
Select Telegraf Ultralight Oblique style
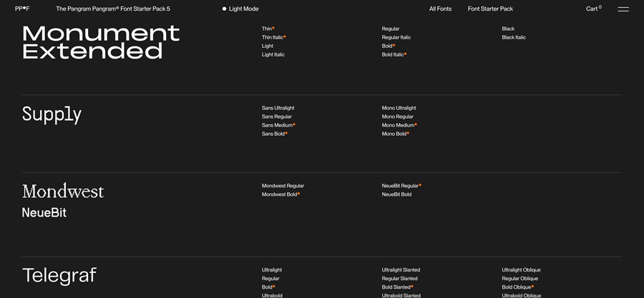521,270
